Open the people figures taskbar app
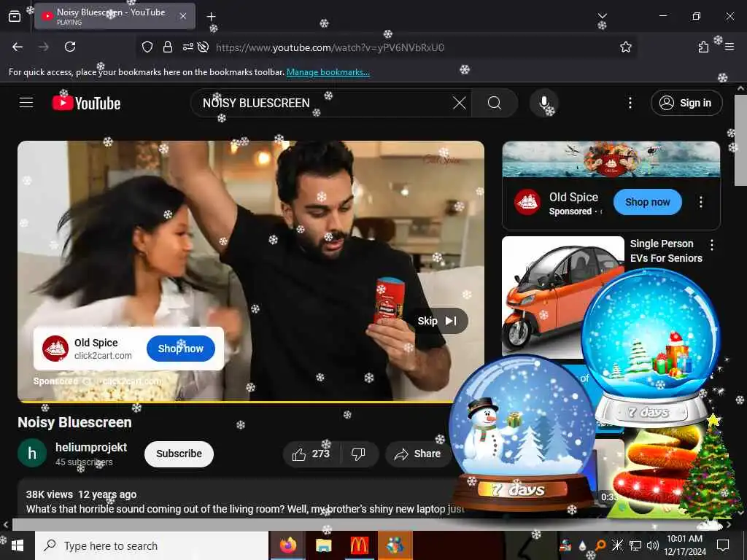 (x=395, y=545)
